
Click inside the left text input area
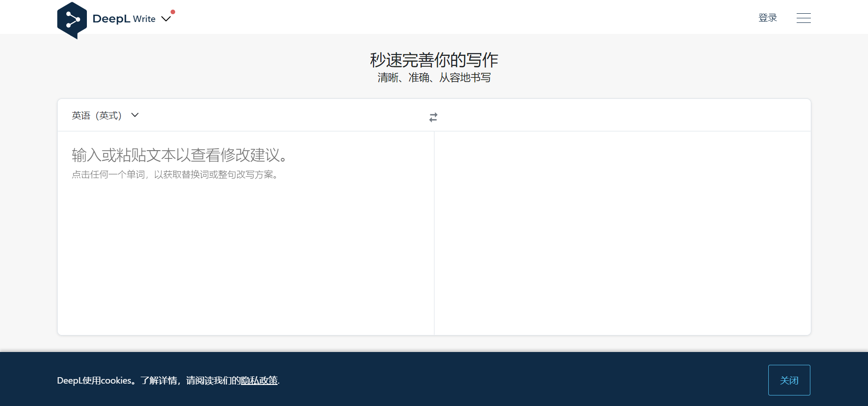click(246, 252)
